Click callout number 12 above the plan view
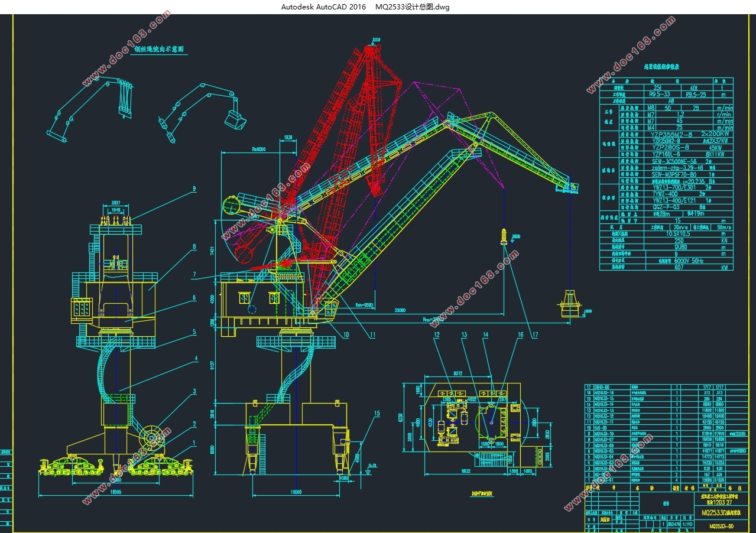 point(437,334)
